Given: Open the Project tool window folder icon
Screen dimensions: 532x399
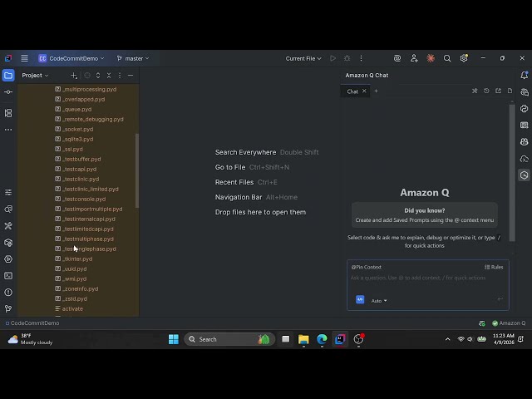Looking at the screenshot, I should pos(8,76).
